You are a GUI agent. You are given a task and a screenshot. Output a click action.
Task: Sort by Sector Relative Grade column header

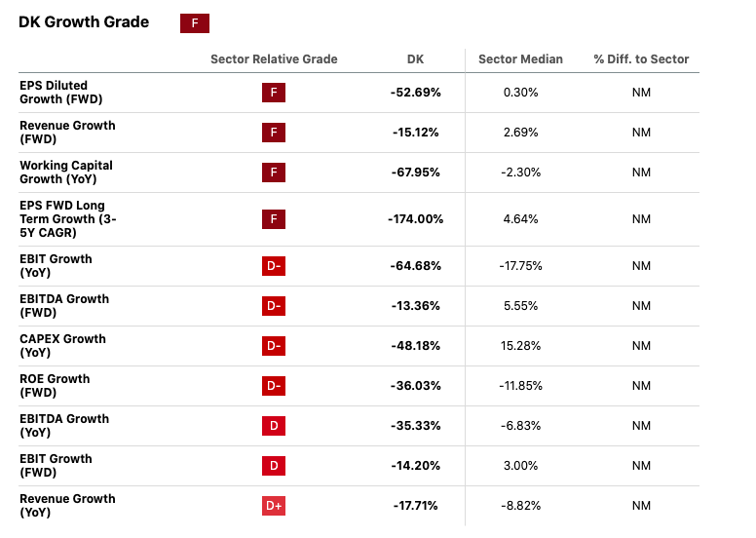(274, 59)
